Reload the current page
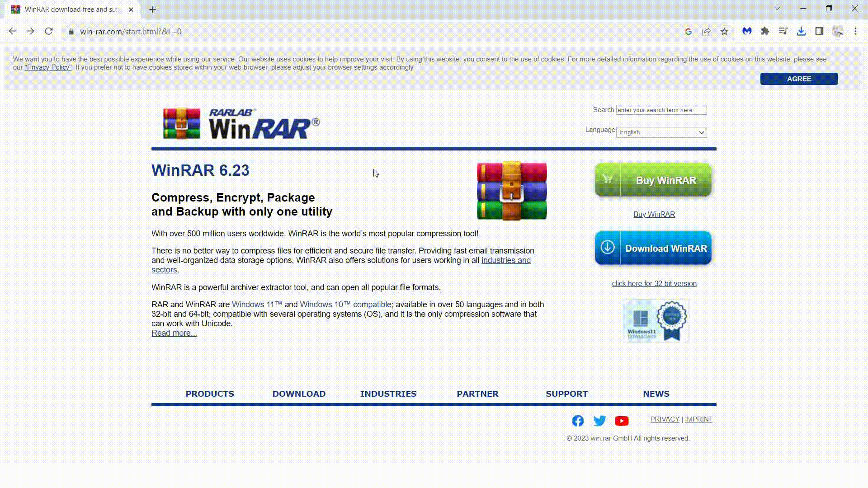The height and width of the screenshot is (488, 868). click(49, 31)
